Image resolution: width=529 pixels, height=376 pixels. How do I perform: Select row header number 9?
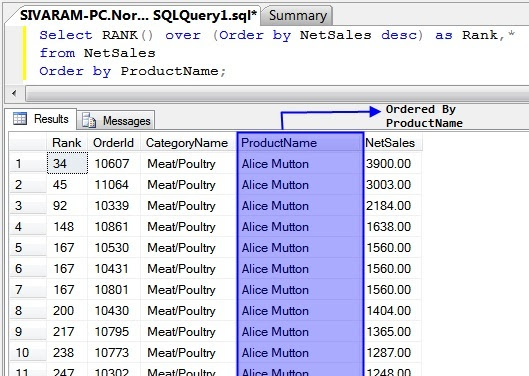pos(28,332)
